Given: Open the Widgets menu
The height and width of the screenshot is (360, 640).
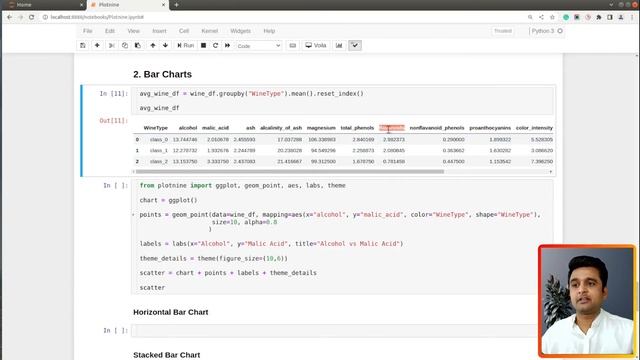Looking at the screenshot, I should (x=240, y=31).
